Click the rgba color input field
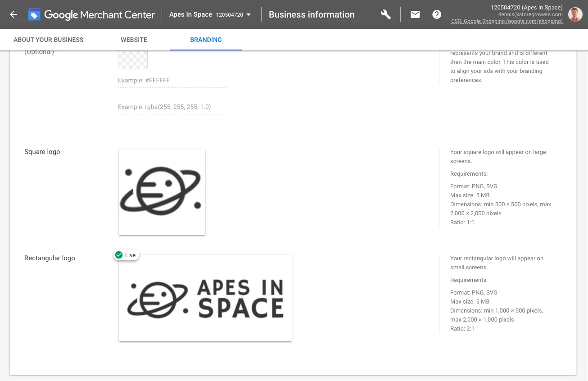 [172, 107]
